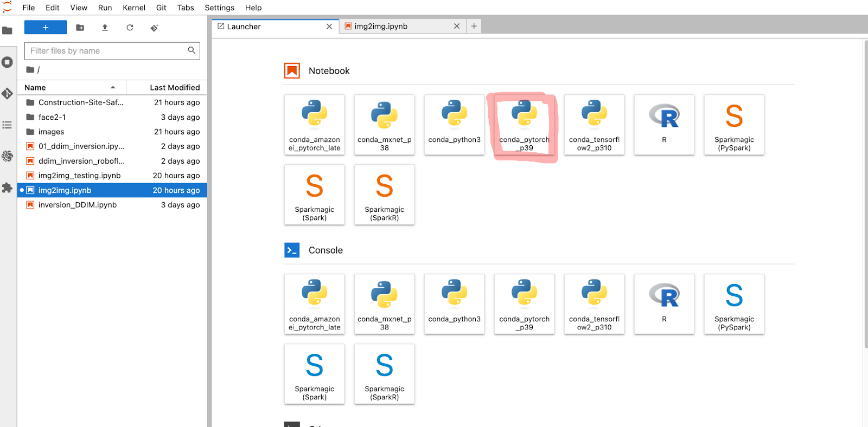Open the Kernel menu
The height and width of the screenshot is (427, 868).
[134, 8]
